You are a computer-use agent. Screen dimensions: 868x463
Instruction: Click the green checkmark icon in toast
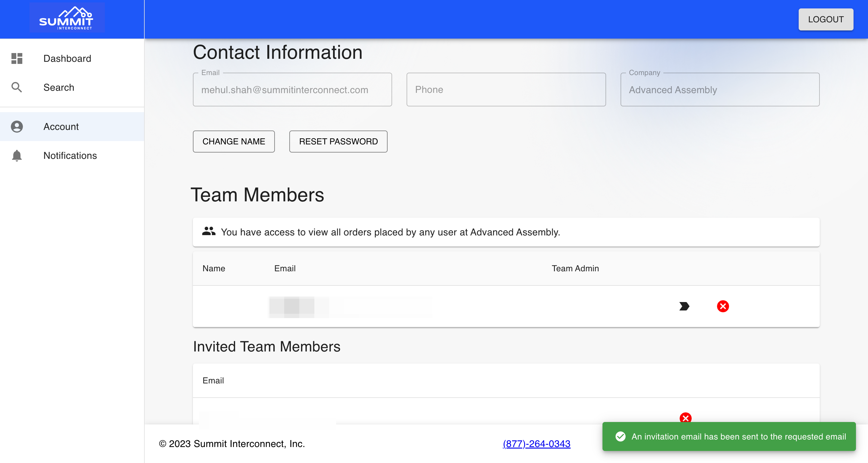pyautogui.click(x=620, y=436)
